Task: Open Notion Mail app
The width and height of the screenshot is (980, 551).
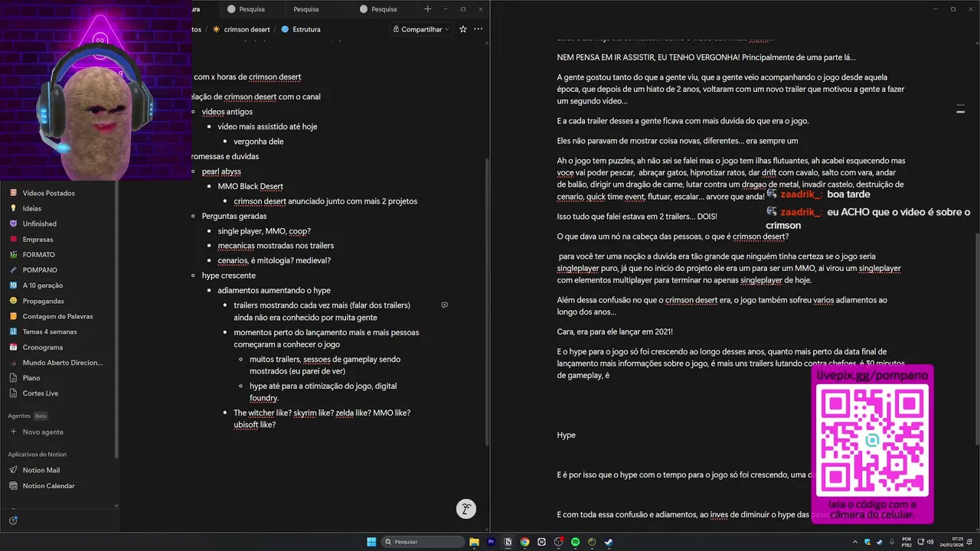Action: 41,470
